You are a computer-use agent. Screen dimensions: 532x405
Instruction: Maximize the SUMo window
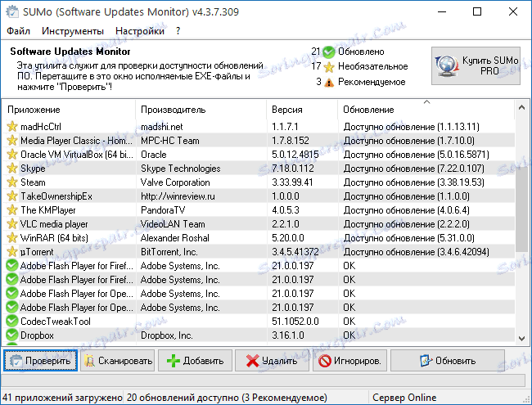click(477, 12)
